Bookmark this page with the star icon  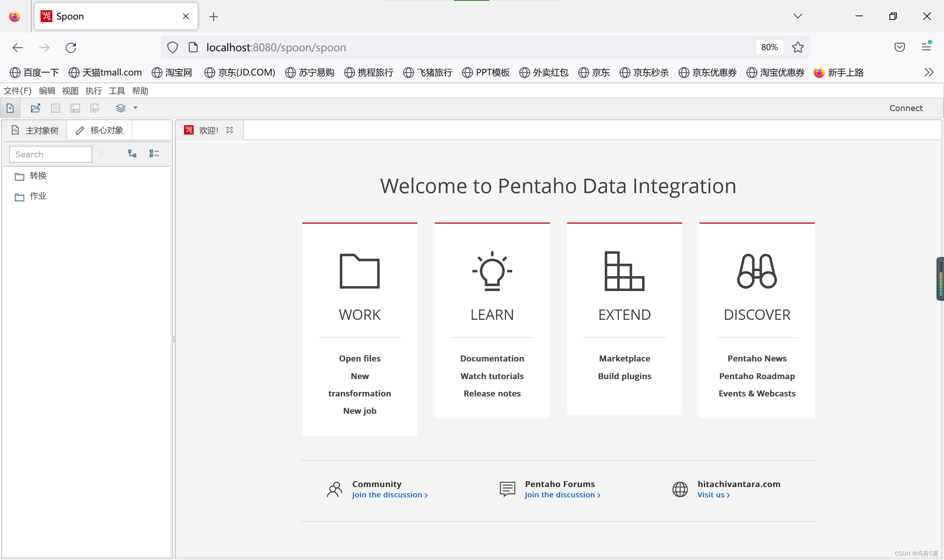pos(798,47)
